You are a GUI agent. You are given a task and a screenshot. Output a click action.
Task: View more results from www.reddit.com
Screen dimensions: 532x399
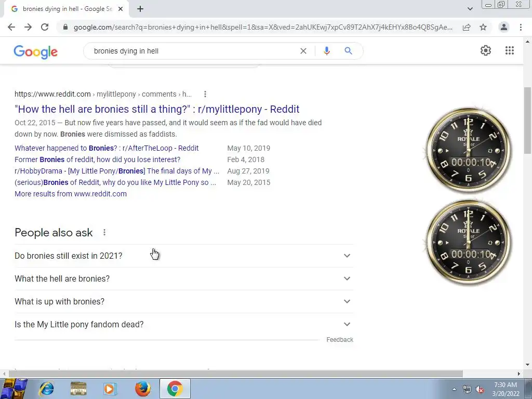pos(71,194)
